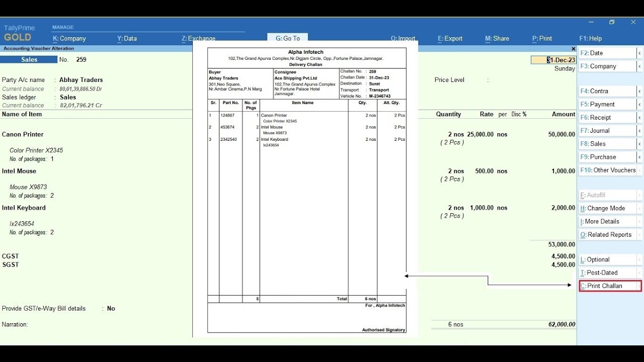
Task: Switch to F4: Contra voucher
Action: point(607,91)
